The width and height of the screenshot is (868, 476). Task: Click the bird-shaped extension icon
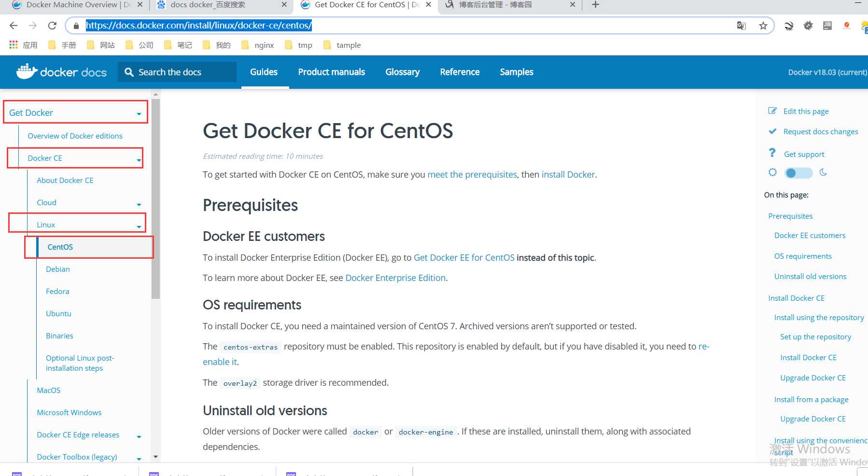(x=789, y=26)
